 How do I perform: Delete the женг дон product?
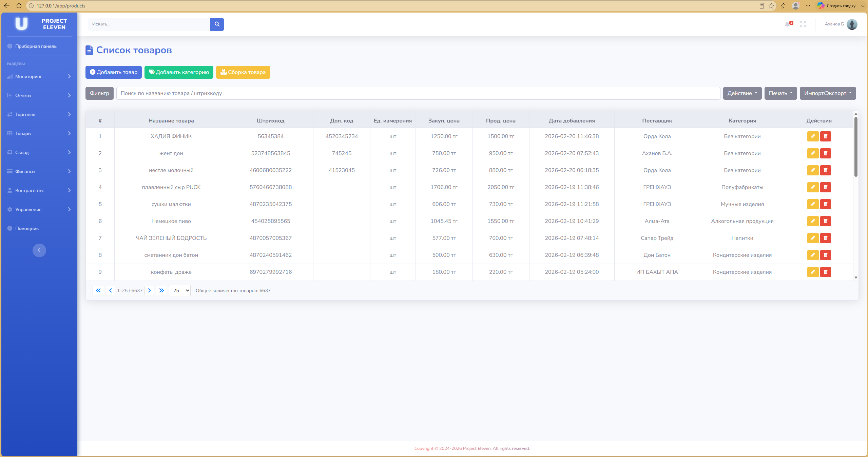coord(825,153)
